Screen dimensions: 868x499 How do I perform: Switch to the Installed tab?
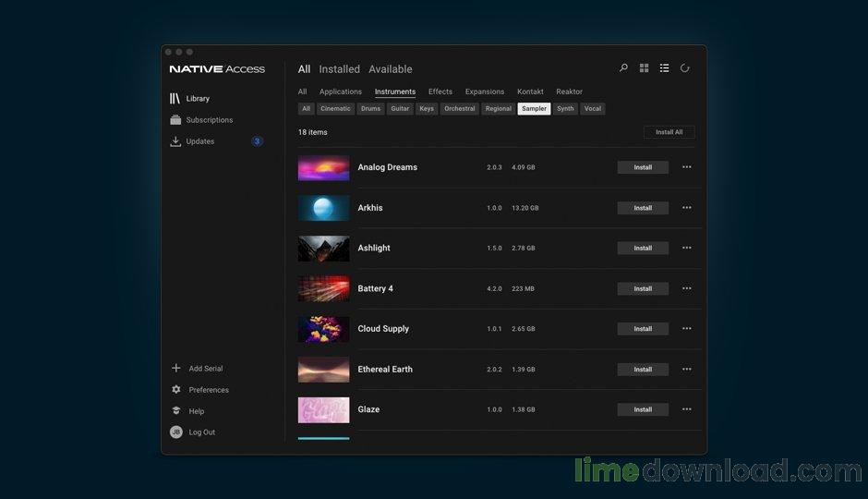[x=339, y=69]
